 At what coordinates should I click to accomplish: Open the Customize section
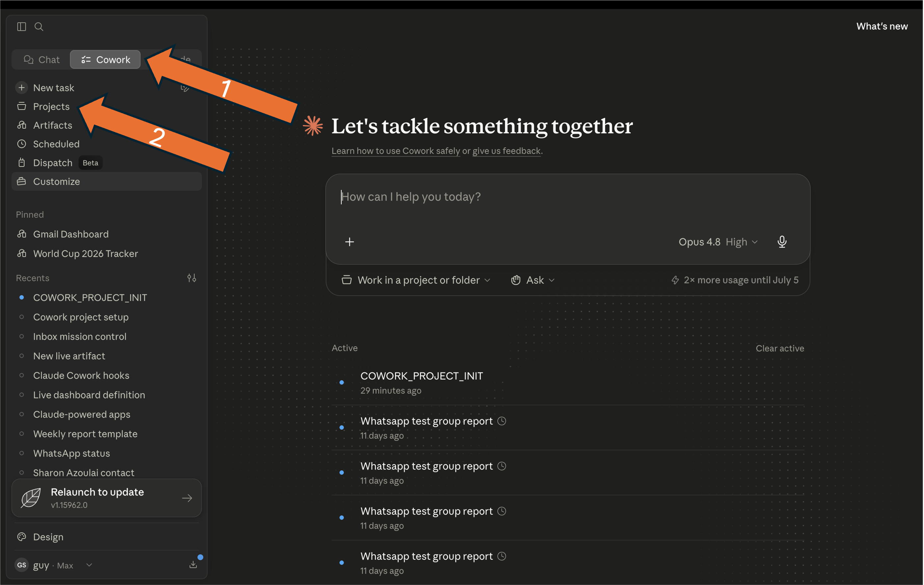107,181
